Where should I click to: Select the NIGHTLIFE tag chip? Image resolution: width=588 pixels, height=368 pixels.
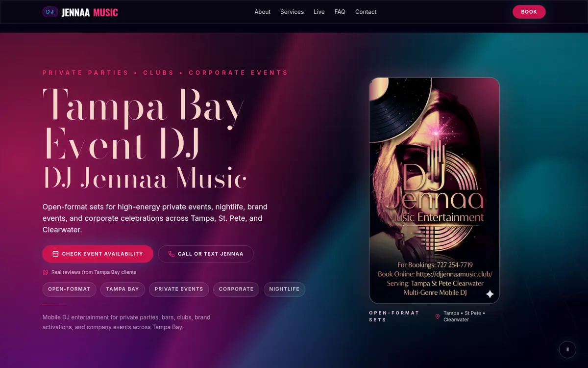(x=284, y=289)
